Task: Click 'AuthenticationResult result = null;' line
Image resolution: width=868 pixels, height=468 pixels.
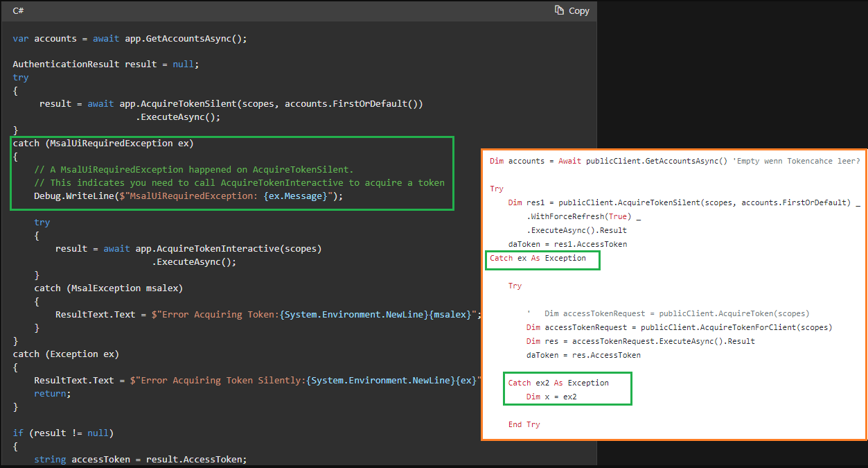Action: (105, 64)
